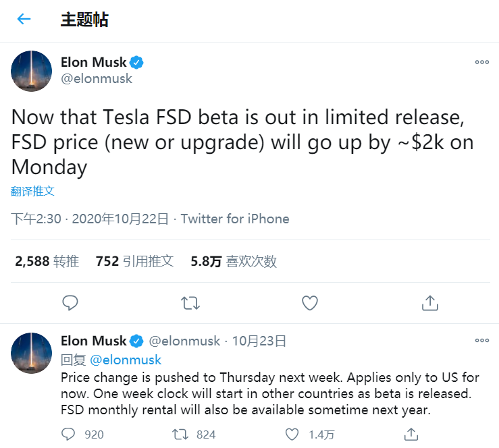499x448 pixels.
Task: View the 752 引用推文 quote tweets
Action: [134, 261]
